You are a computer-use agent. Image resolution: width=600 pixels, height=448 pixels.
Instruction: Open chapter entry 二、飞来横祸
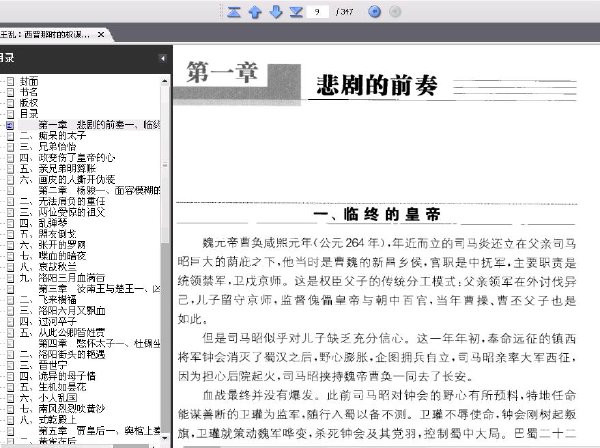pyautogui.click(x=48, y=300)
